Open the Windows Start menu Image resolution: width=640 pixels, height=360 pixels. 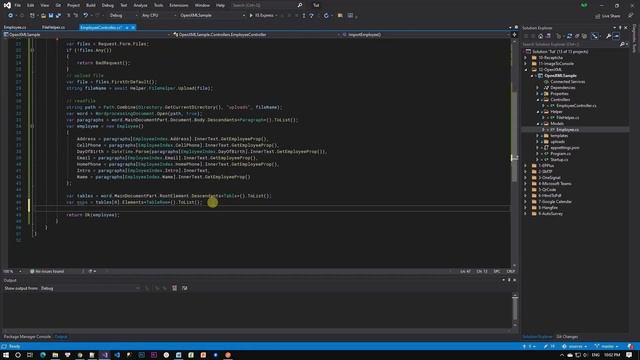pos(6,355)
